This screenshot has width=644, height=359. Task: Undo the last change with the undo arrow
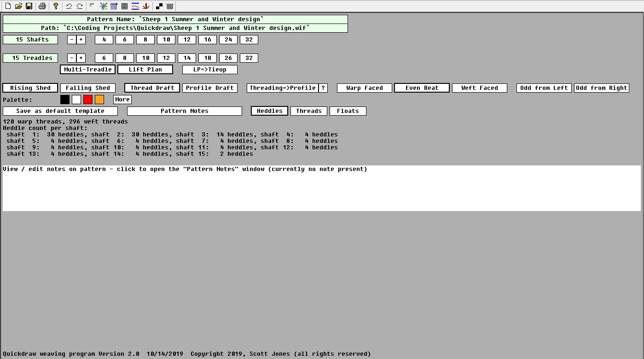coord(69,6)
